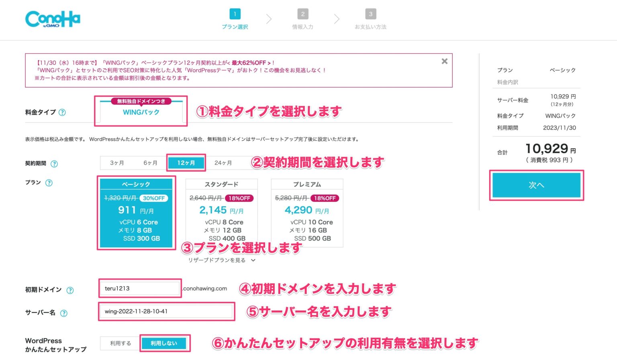
Task: Click the step 3 お支払い方法 indicator
Action: (x=370, y=18)
